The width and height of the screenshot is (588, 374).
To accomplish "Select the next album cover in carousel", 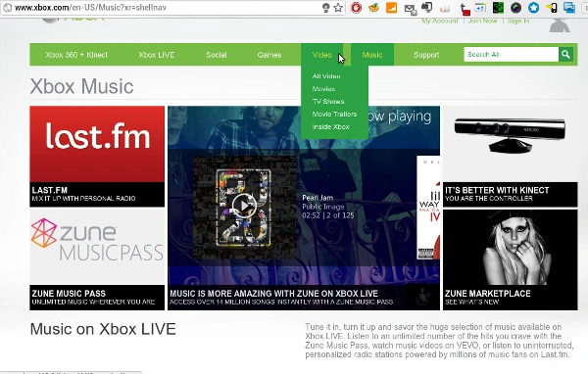I will pos(428,208).
